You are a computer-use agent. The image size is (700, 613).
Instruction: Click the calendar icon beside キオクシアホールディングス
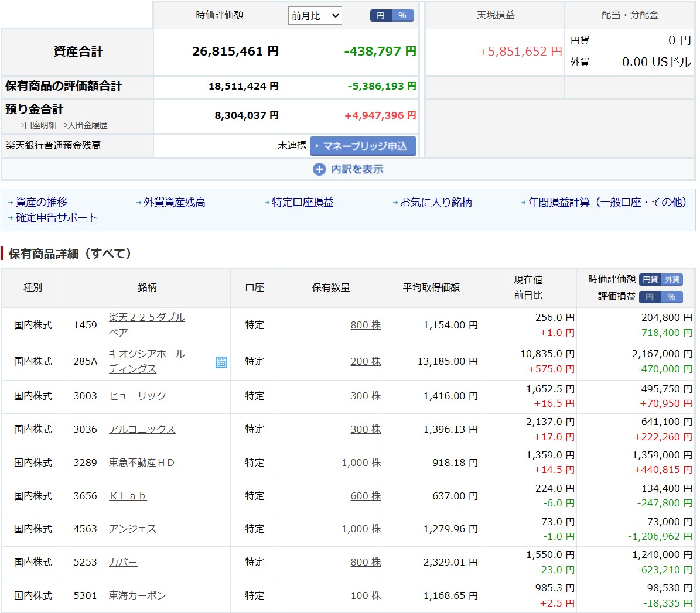click(x=221, y=362)
